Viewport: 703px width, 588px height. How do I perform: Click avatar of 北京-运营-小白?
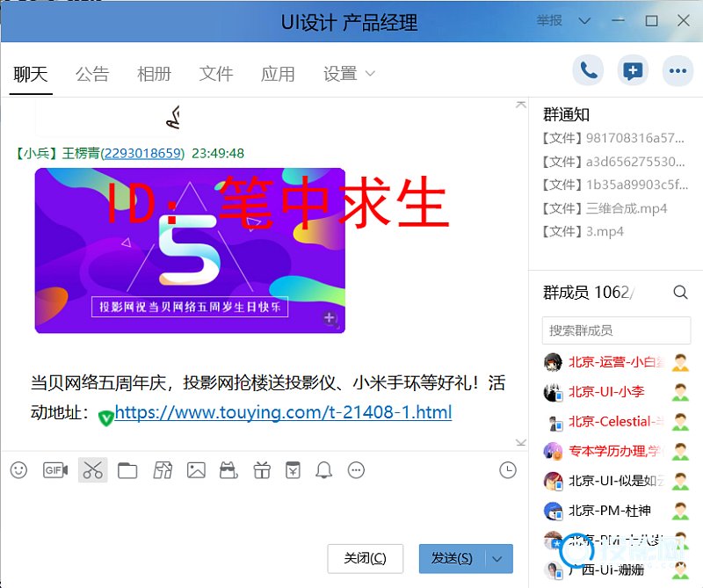point(553,362)
